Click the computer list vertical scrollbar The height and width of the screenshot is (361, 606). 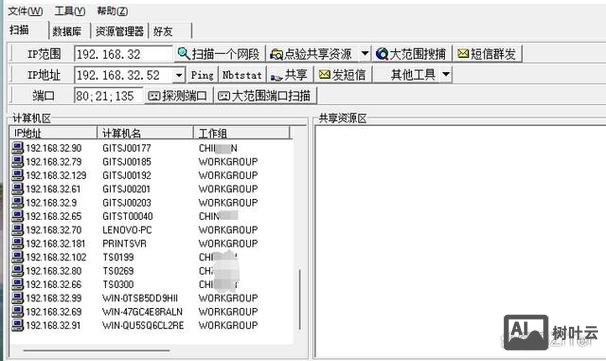(300, 300)
